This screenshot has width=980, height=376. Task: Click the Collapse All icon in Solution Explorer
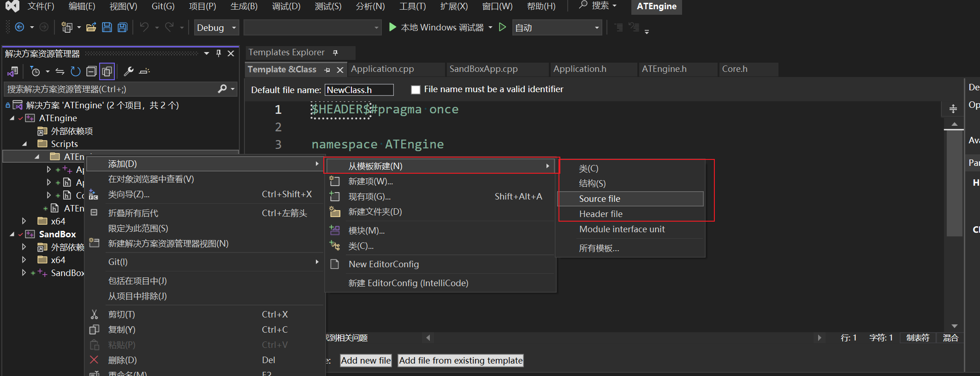[x=91, y=71]
